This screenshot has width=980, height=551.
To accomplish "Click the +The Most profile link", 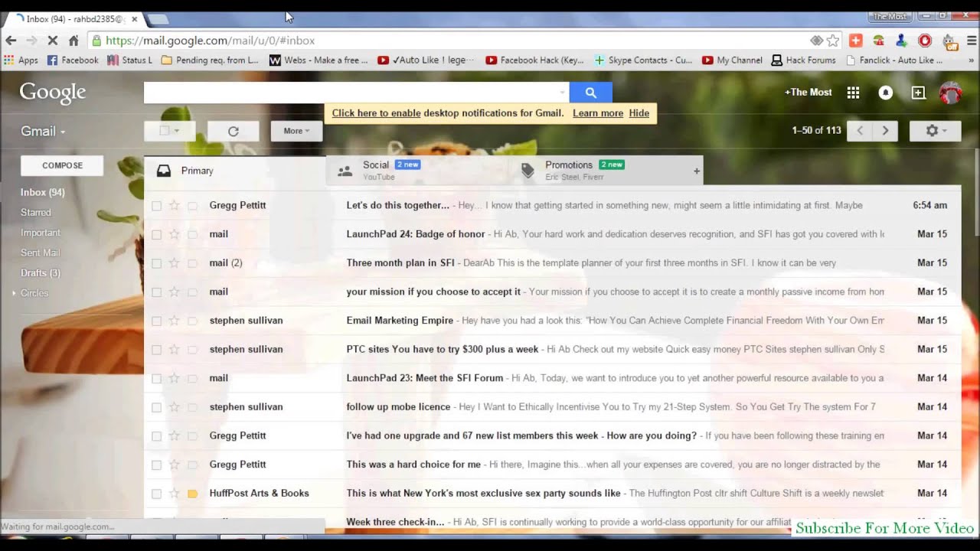I will coord(808,93).
